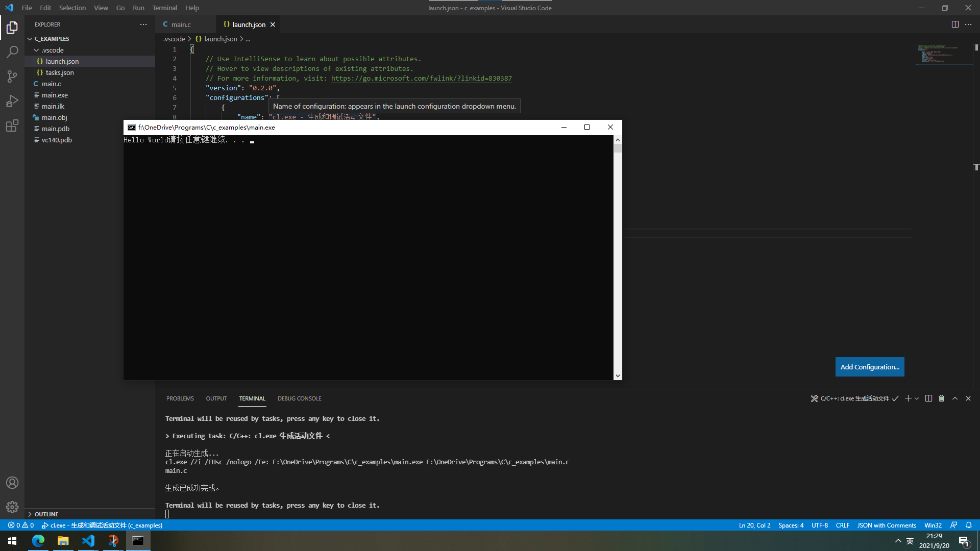The image size is (980, 551).
Task: Switch to the OUTPUT panel tab
Action: coord(216,398)
